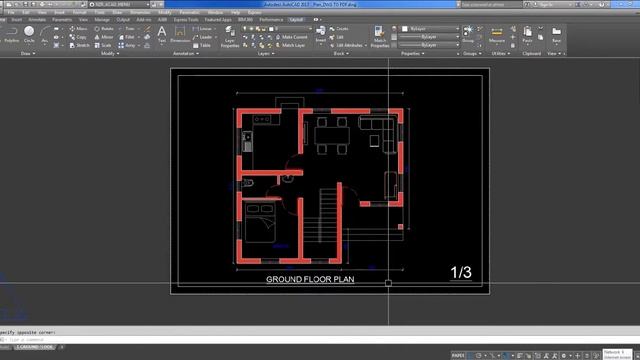Select the Arc draw tool
Viewport: 640px width, 360px height.
45,34
